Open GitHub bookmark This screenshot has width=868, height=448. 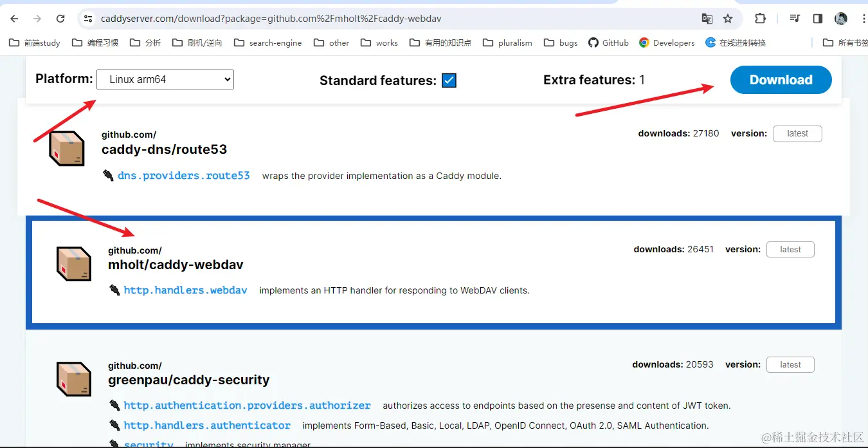tap(608, 42)
